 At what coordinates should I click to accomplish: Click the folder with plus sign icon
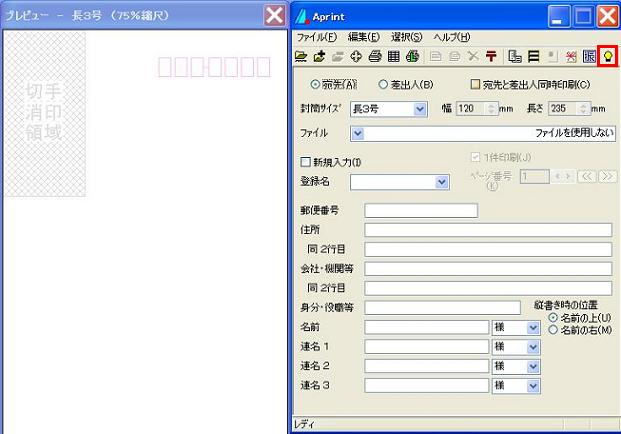click(x=319, y=57)
